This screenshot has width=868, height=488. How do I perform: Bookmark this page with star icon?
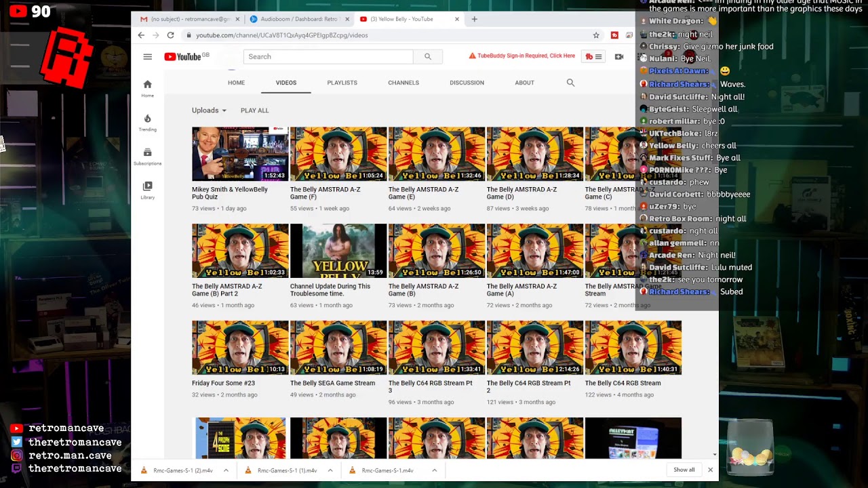point(596,35)
